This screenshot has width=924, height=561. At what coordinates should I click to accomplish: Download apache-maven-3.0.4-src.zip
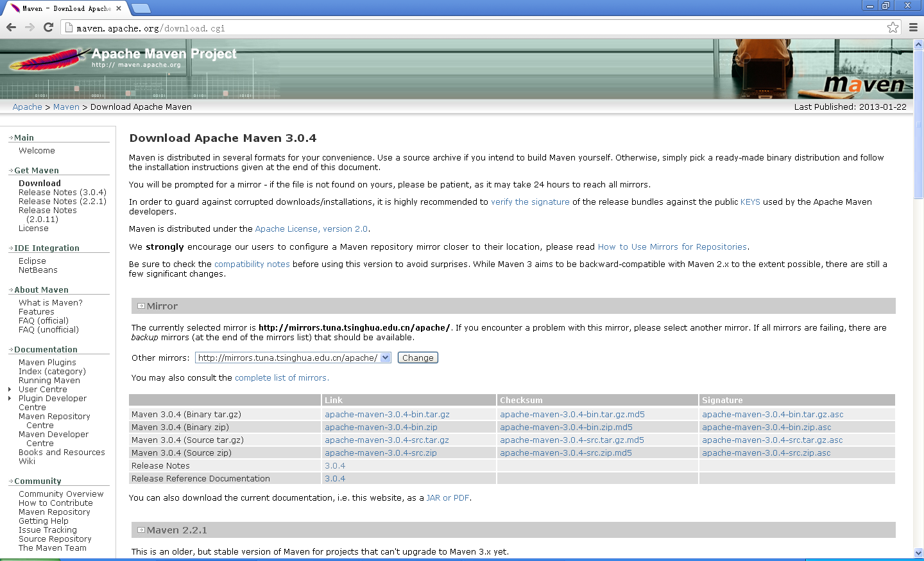(381, 453)
